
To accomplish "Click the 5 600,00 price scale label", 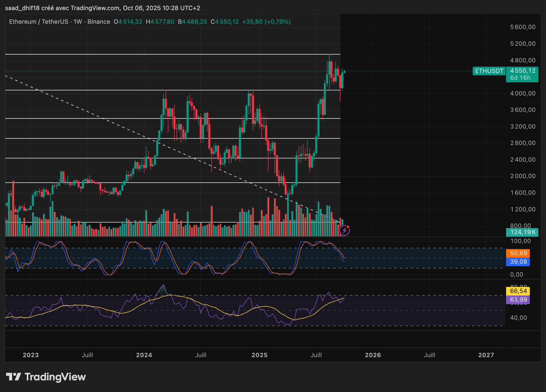I will [523, 27].
